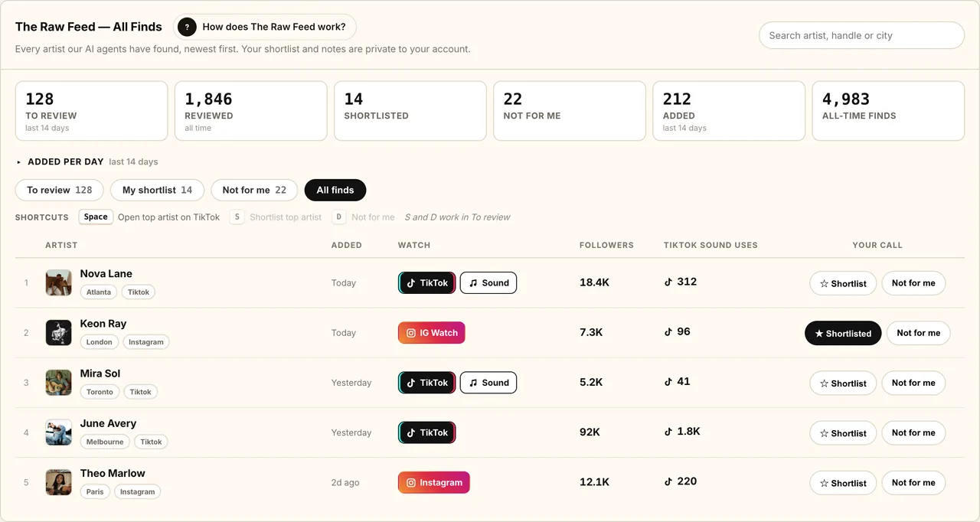980x522 pixels.
Task: Click the Instagram tag on Theo Marlow
Action: point(138,491)
